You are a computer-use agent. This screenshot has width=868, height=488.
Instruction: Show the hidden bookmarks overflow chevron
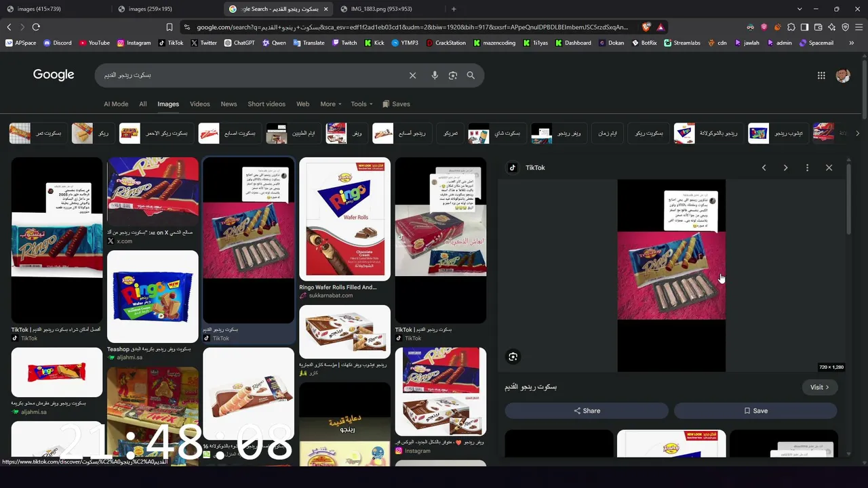tap(851, 43)
